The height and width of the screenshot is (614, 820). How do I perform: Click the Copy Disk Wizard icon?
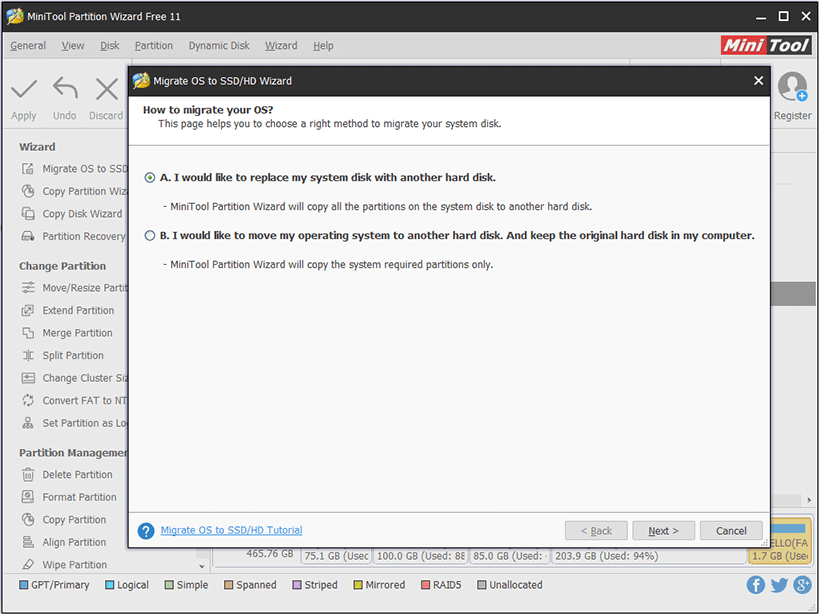[x=28, y=213]
